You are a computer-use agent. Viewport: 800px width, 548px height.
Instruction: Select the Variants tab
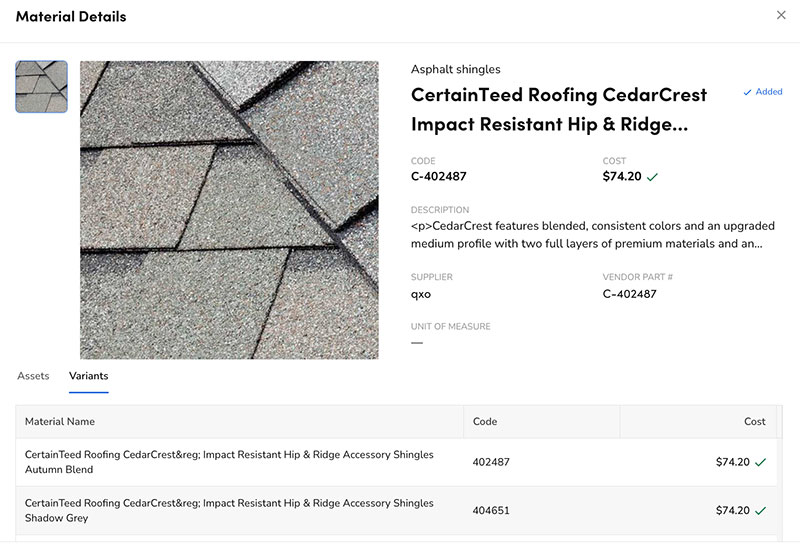pos(89,376)
